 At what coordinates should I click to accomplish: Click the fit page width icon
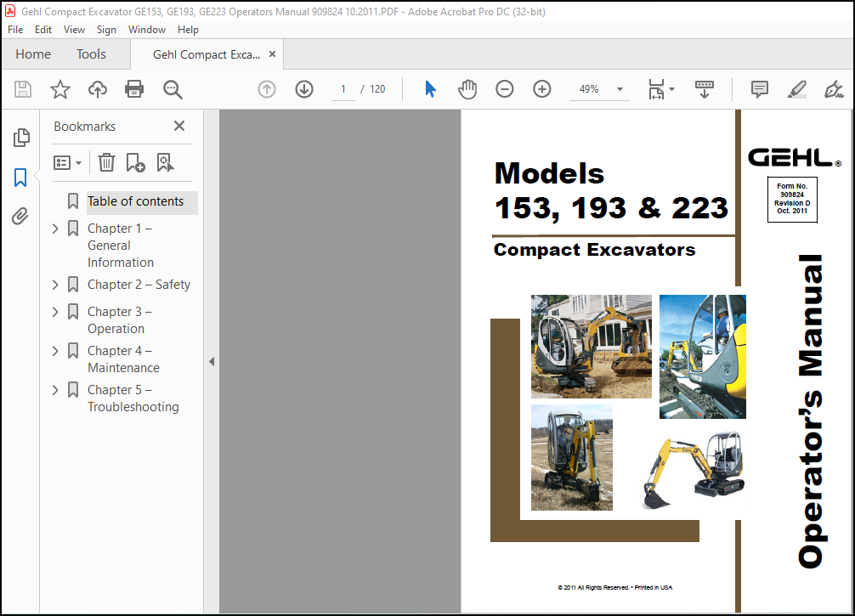(656, 89)
